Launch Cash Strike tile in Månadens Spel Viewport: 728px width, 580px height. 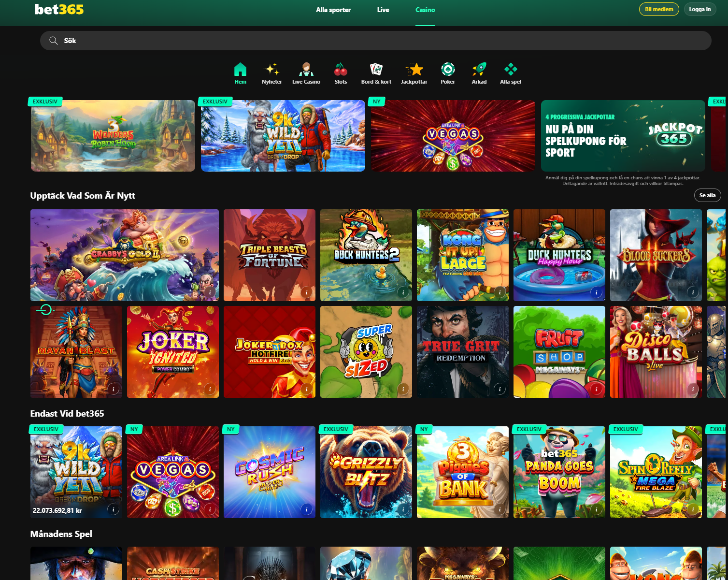click(x=173, y=564)
